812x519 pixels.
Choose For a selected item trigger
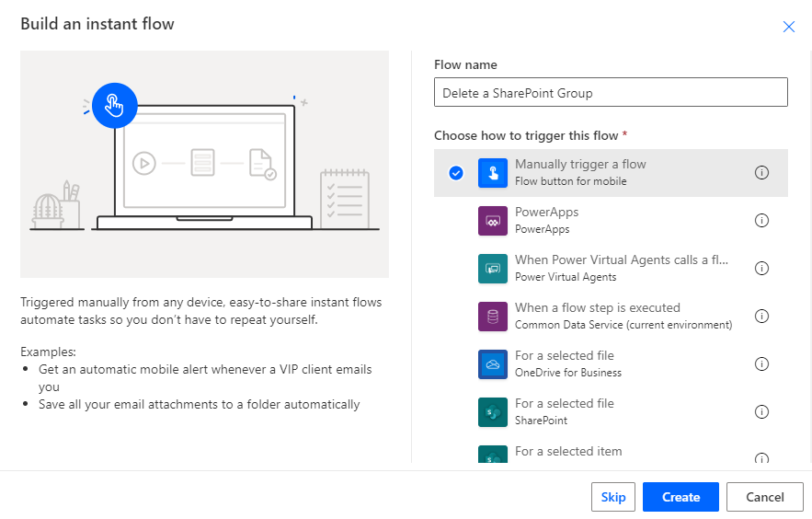[612, 452]
